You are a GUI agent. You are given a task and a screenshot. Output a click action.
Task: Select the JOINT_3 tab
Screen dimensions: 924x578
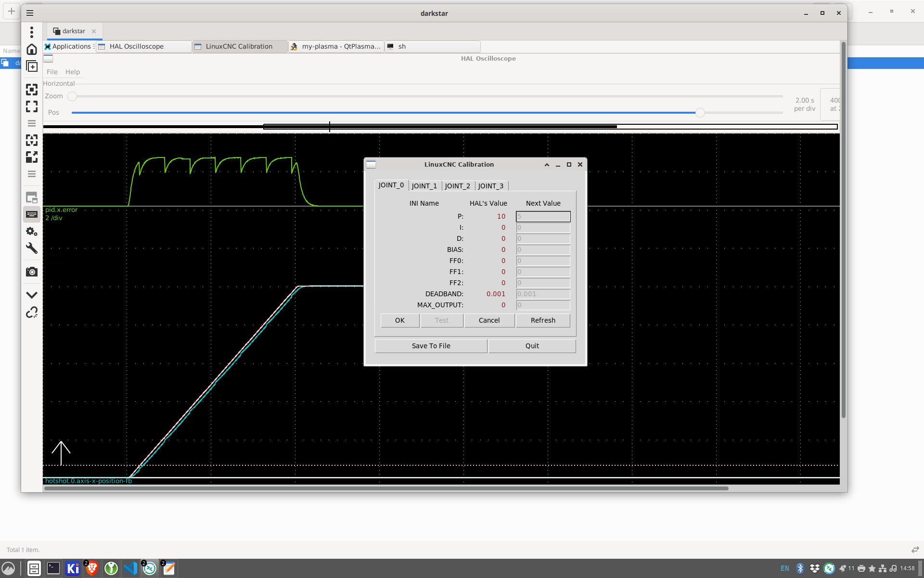coord(491,186)
